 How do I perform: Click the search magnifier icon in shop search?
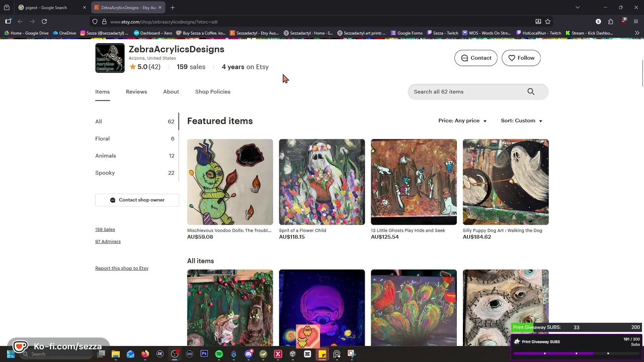(x=531, y=92)
